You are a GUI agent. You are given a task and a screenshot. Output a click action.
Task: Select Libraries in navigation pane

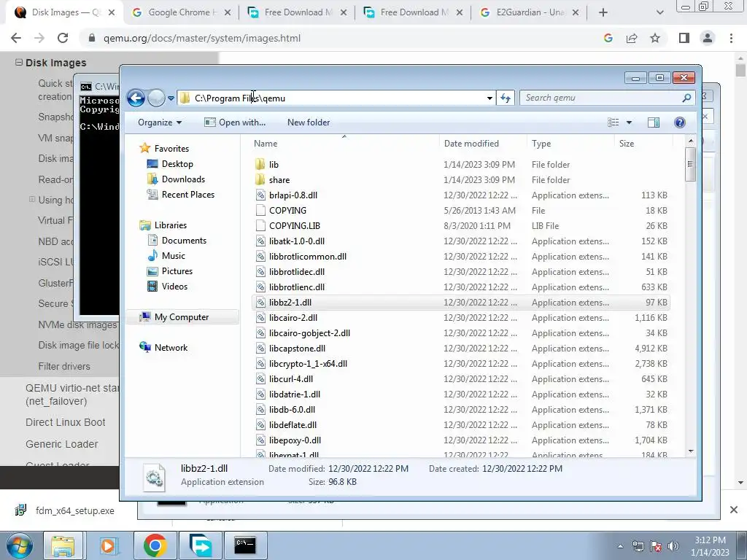click(x=171, y=225)
